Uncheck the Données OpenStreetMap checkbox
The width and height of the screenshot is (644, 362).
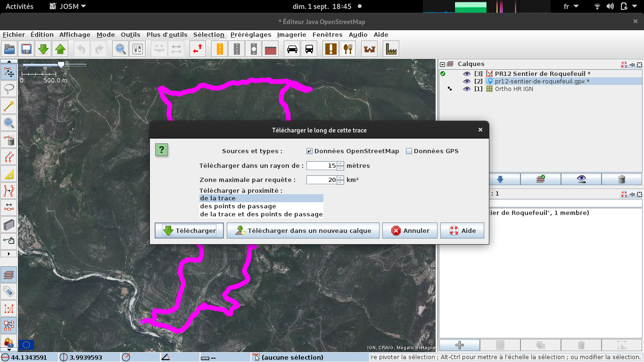(x=309, y=151)
